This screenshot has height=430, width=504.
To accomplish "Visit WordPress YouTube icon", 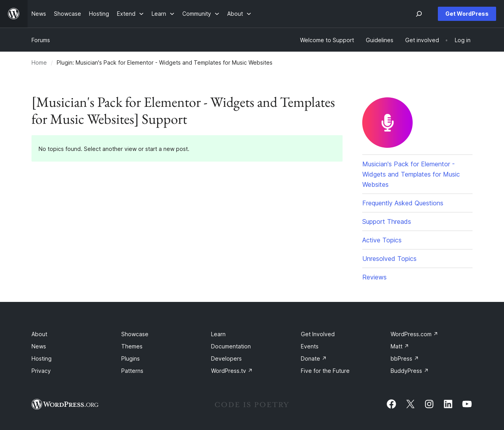I will (467, 404).
